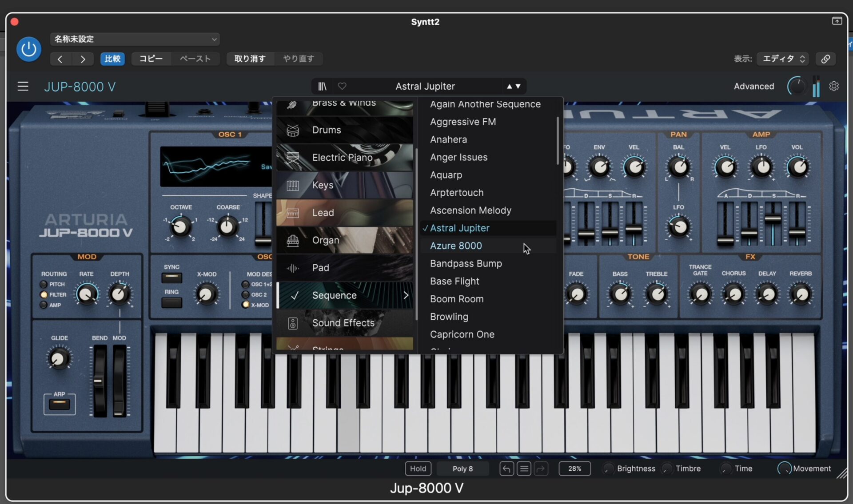This screenshot has height=504, width=853.
Task: Select the previous preset with the up arrow
Action: (x=509, y=86)
